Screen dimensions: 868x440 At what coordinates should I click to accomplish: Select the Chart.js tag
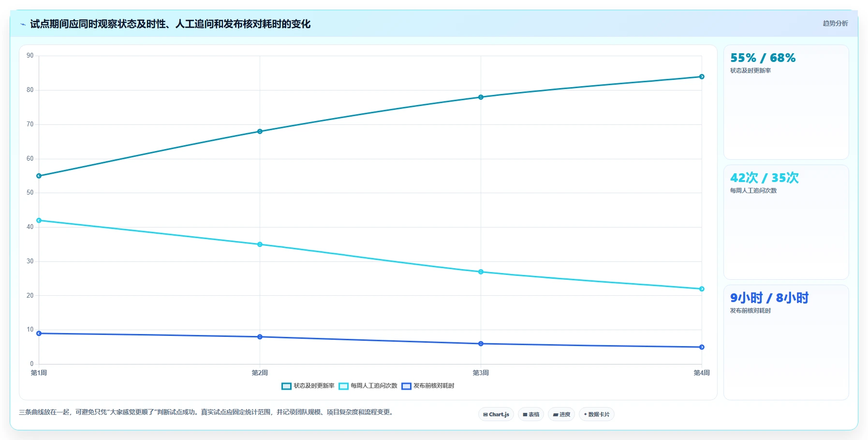point(496,414)
